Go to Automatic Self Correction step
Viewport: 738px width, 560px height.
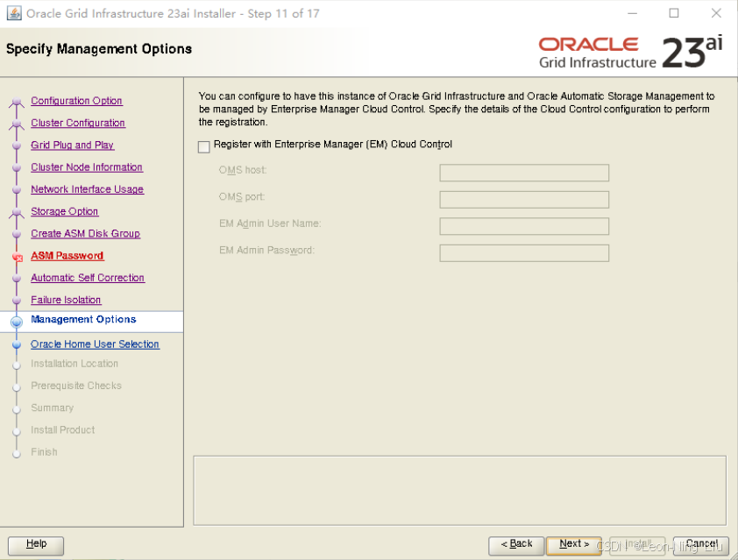click(88, 278)
